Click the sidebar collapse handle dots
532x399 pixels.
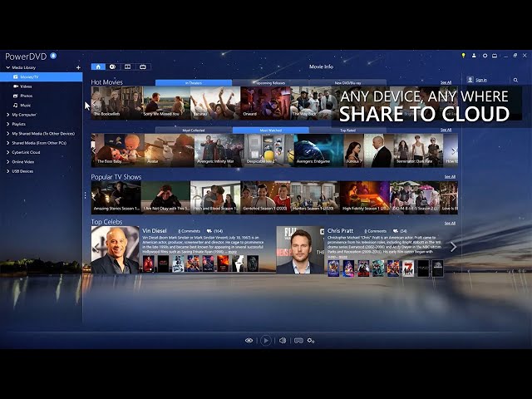click(85, 195)
